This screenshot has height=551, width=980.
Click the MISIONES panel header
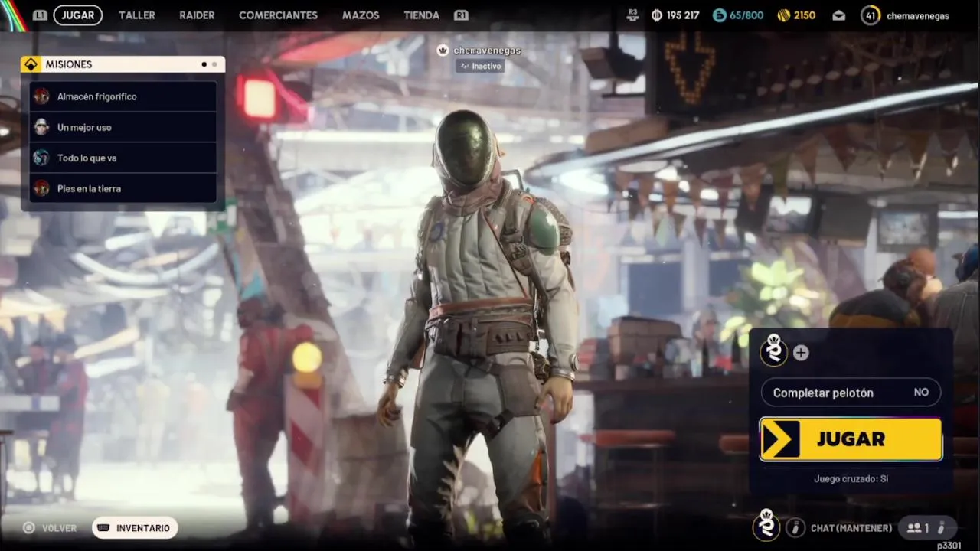[x=122, y=64]
